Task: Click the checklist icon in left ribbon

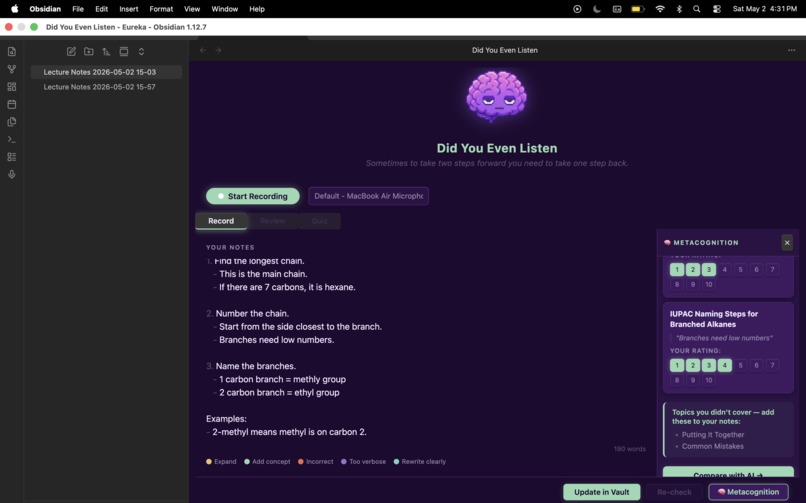Action: (x=12, y=157)
